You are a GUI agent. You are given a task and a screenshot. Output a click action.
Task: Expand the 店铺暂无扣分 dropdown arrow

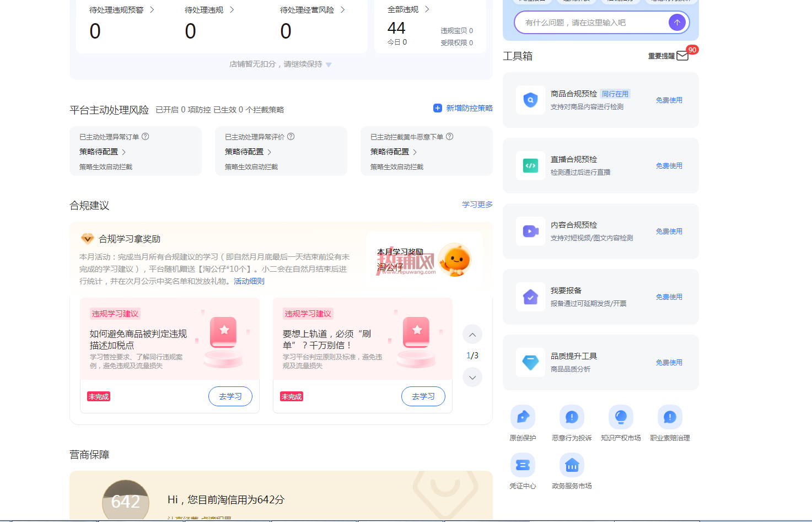coord(329,64)
